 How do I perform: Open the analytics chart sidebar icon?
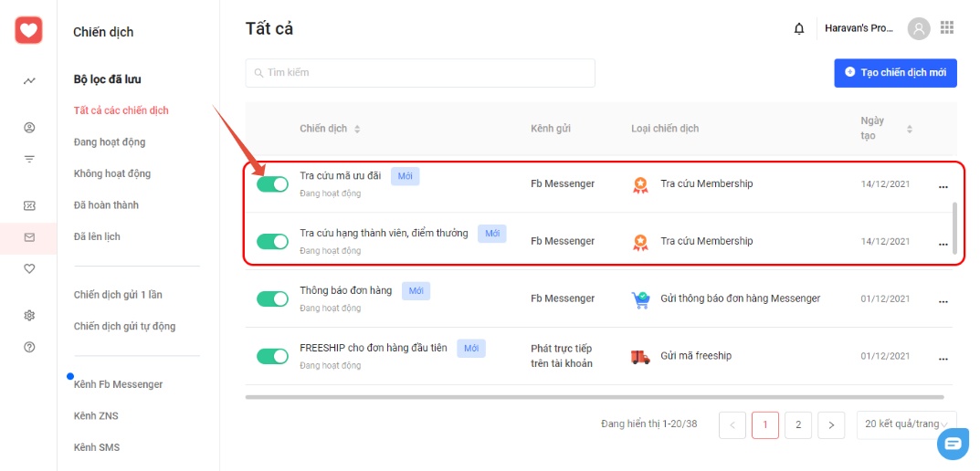tap(28, 80)
